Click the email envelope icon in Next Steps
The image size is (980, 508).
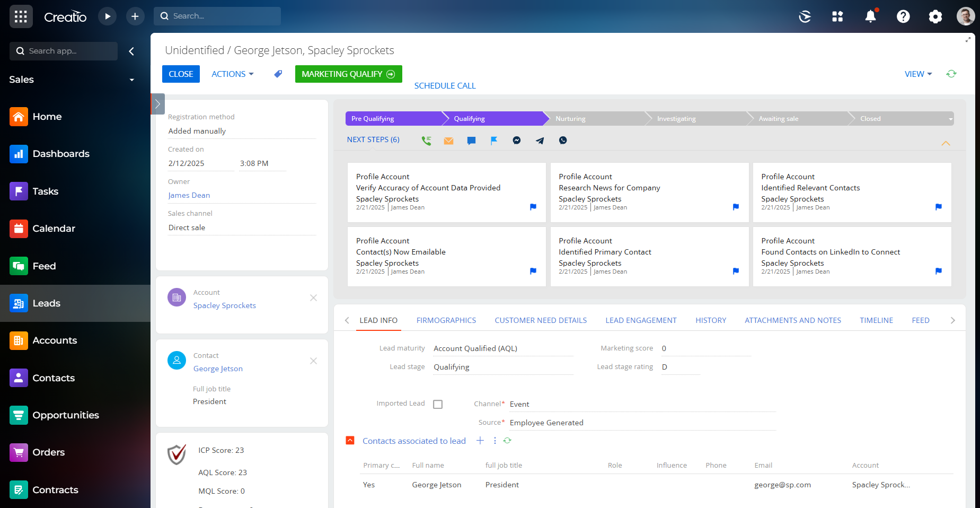tap(448, 141)
